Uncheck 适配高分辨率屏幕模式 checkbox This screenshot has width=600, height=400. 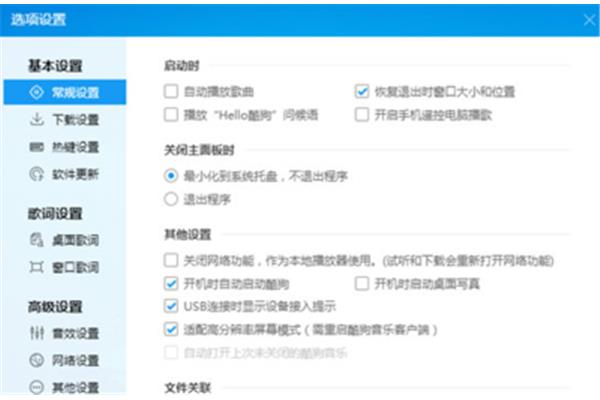pyautogui.click(x=171, y=329)
